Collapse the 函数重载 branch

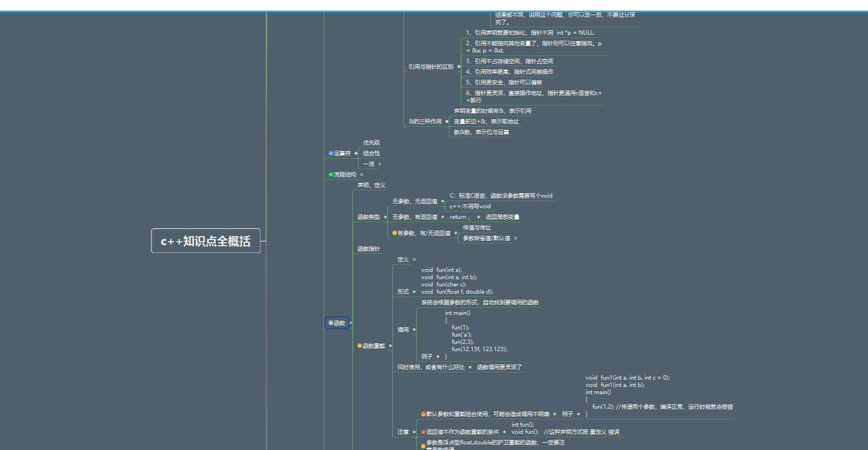pyautogui.click(x=391, y=346)
